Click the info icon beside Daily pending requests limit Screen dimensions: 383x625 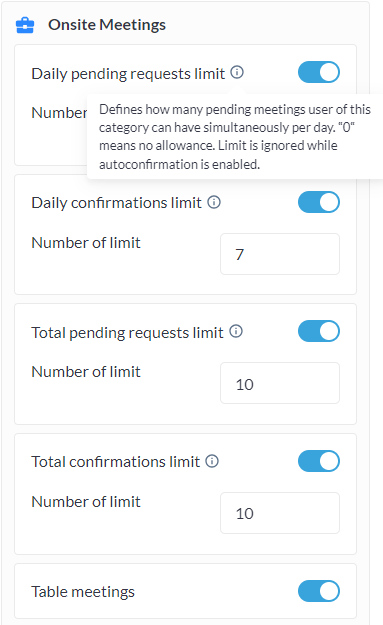237,72
